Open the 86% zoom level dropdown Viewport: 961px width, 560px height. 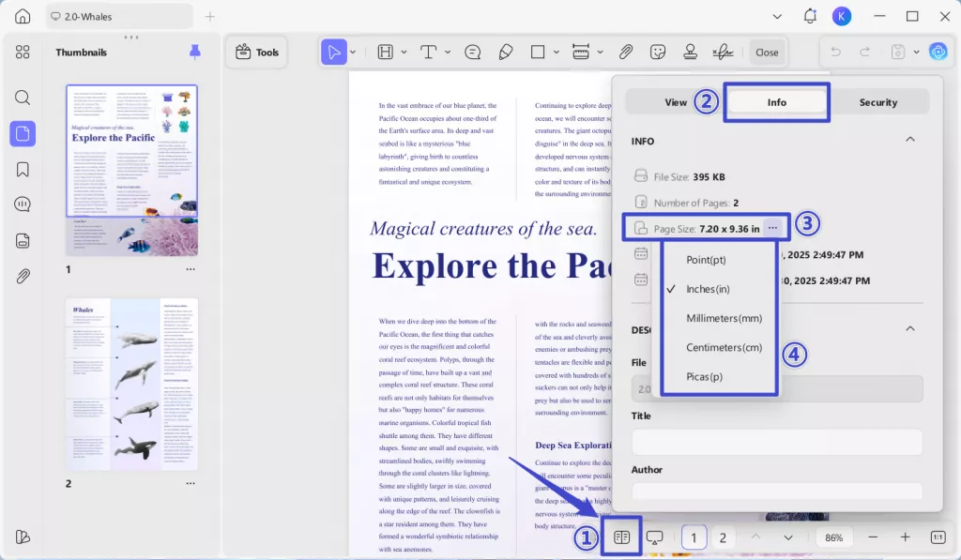tap(833, 537)
